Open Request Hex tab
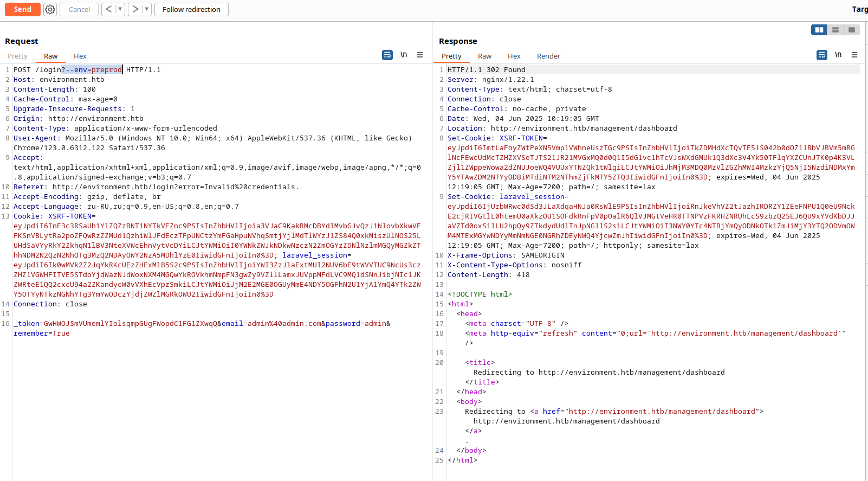 pos(80,56)
